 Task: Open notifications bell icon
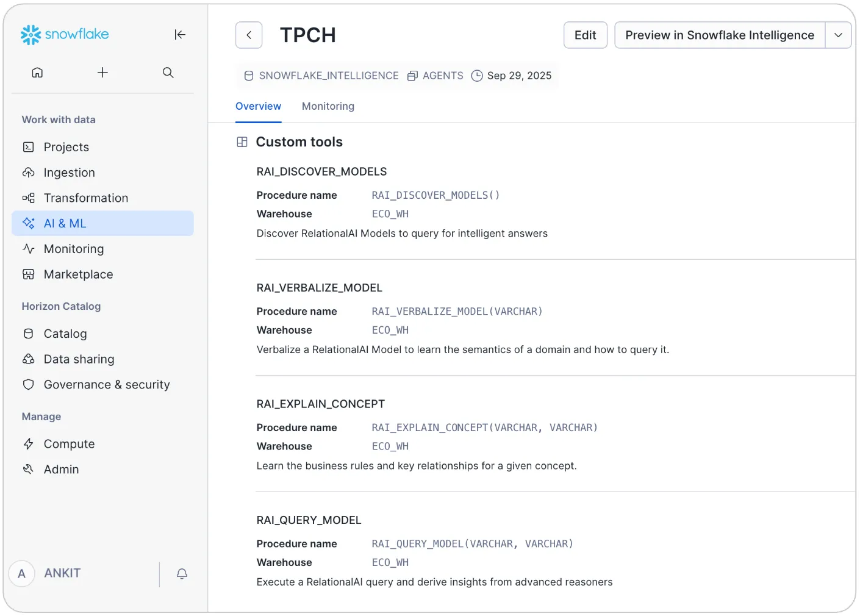point(182,574)
